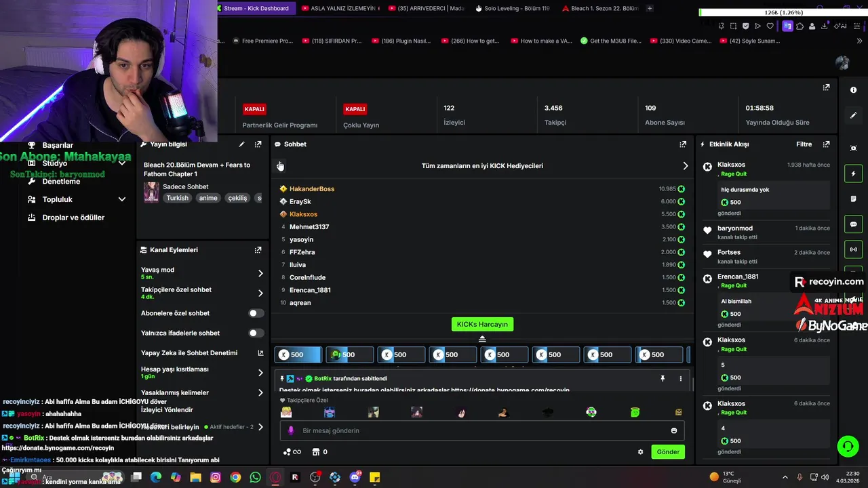The image size is (868, 488).
Task: Go to next KICK gifters leaderboard
Action: click(x=685, y=166)
